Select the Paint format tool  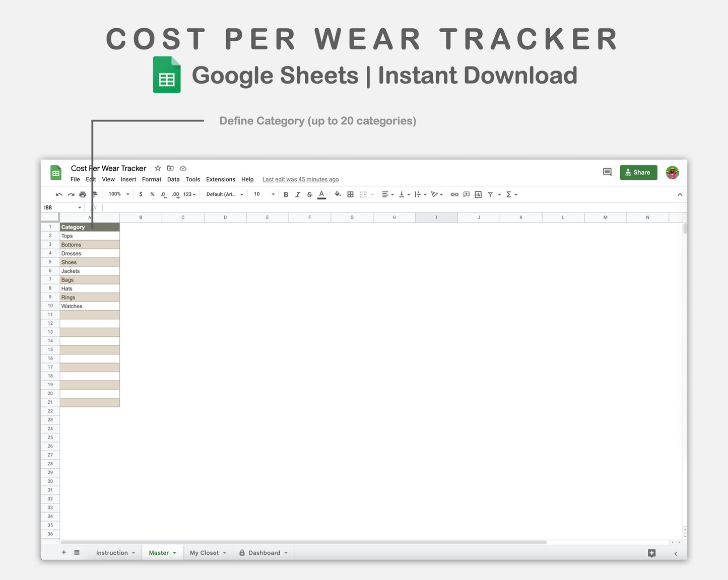point(94,194)
